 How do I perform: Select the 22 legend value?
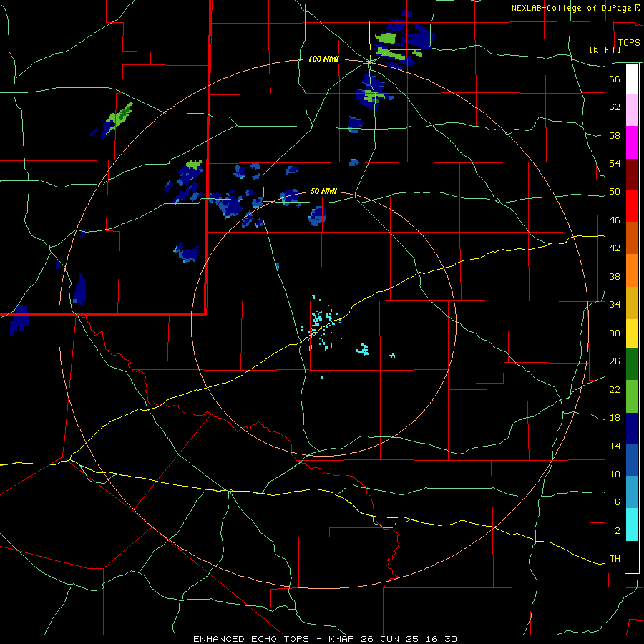[615, 390]
